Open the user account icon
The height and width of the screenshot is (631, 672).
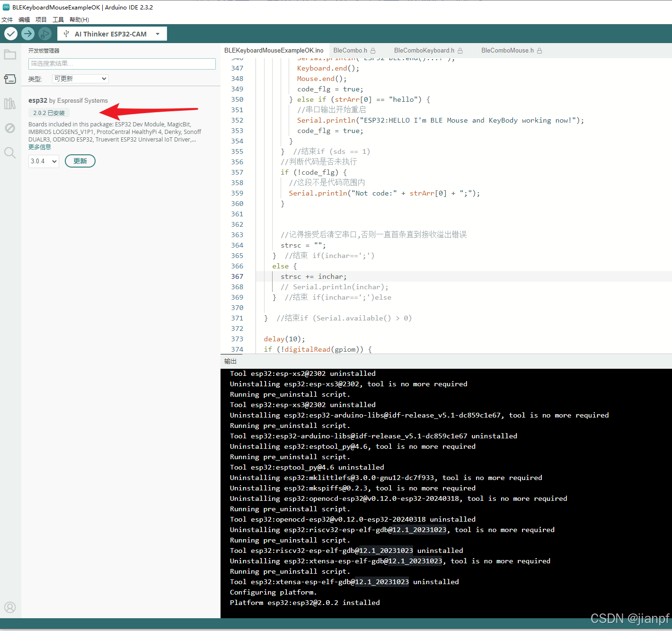point(10,607)
